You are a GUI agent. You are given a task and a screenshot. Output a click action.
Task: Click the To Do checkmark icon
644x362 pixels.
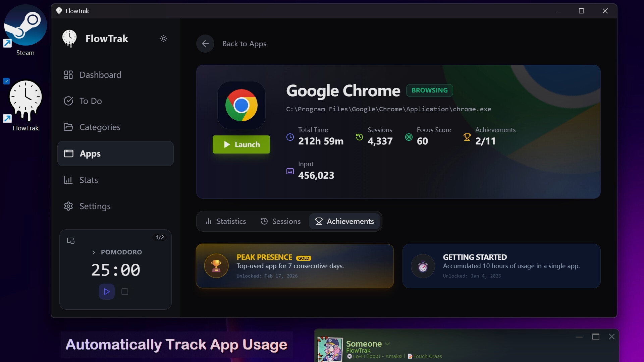tap(68, 101)
